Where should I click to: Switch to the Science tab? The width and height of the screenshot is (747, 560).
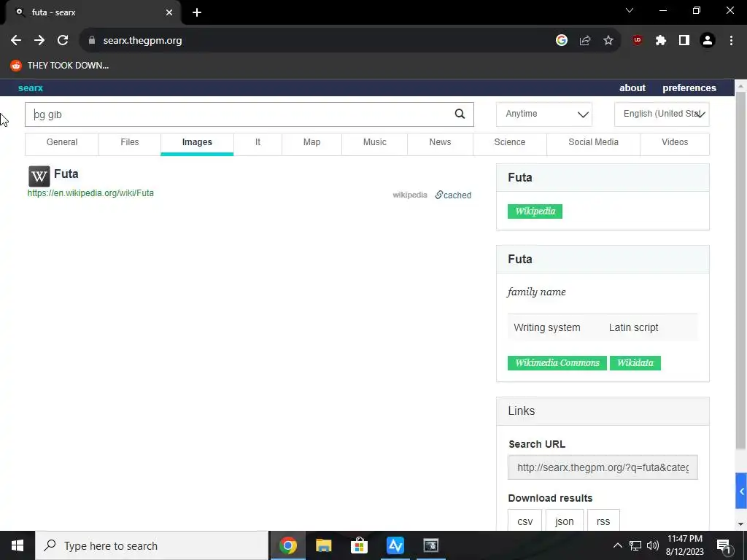coord(510,142)
